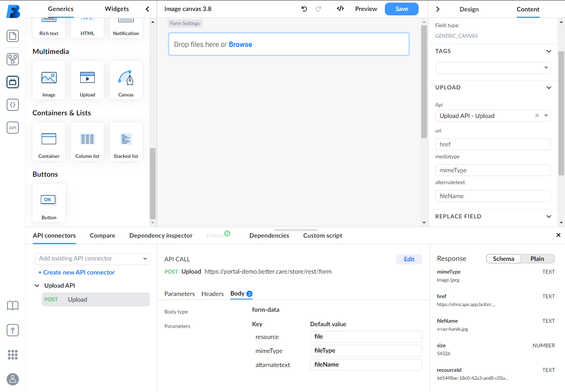Close the bottom panel

point(558,235)
